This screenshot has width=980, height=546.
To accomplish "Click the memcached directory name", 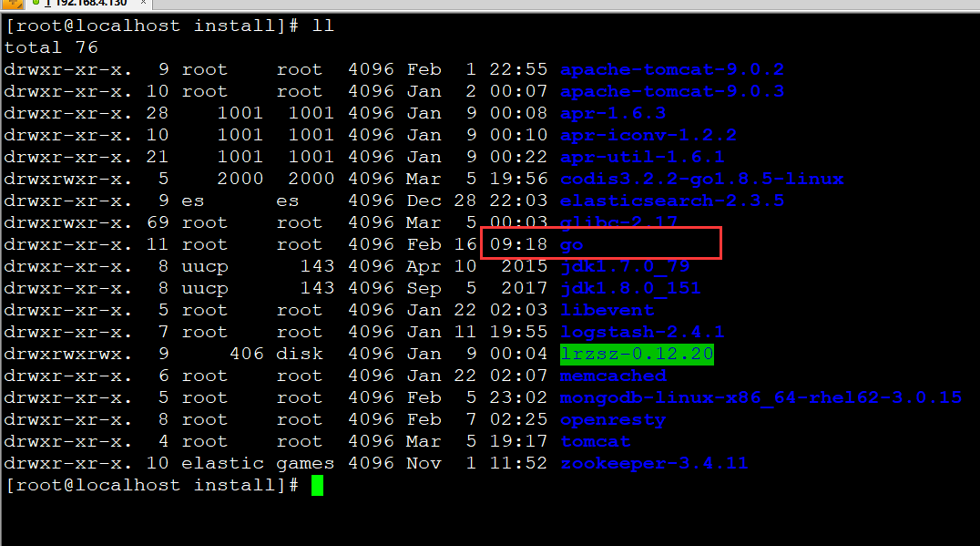I will tap(613, 376).
